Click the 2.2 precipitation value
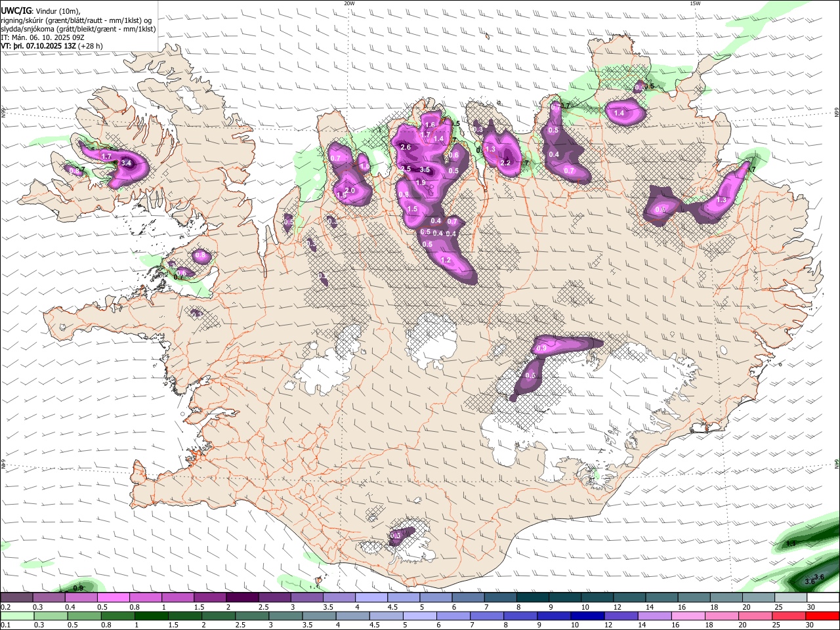Image resolution: width=840 pixels, height=630 pixels. coord(505,163)
